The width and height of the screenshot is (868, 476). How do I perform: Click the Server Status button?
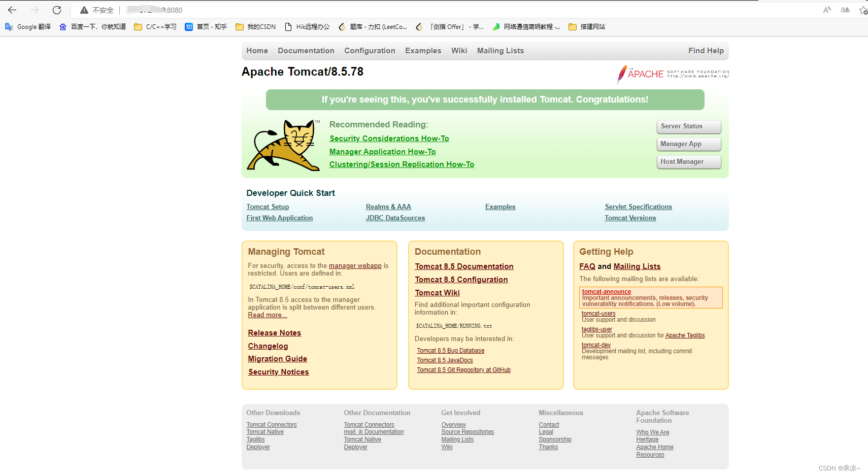[x=689, y=126]
